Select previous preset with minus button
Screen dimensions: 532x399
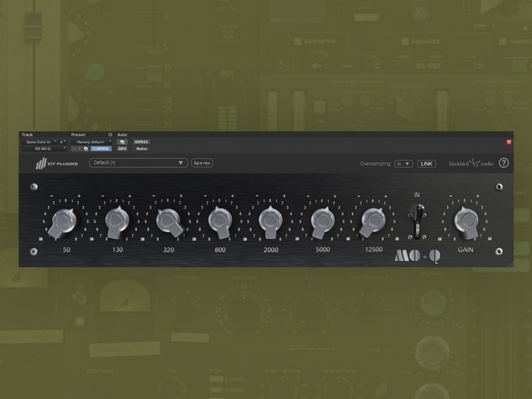pos(74,149)
